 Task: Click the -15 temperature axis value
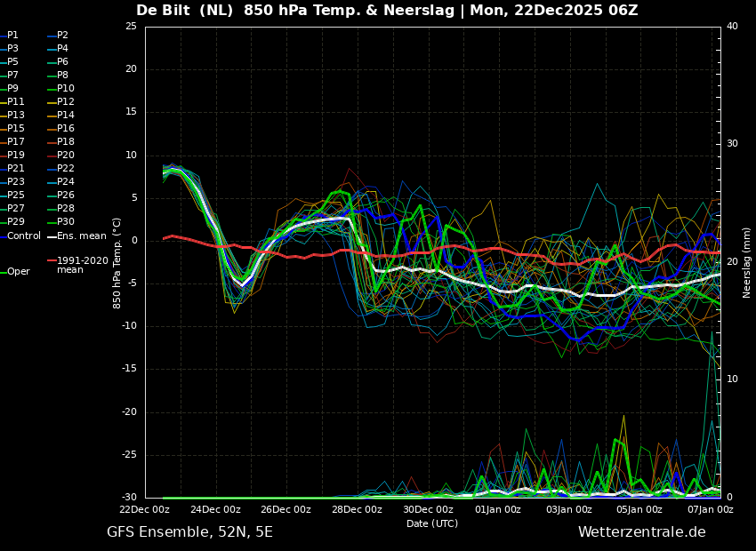129,369
